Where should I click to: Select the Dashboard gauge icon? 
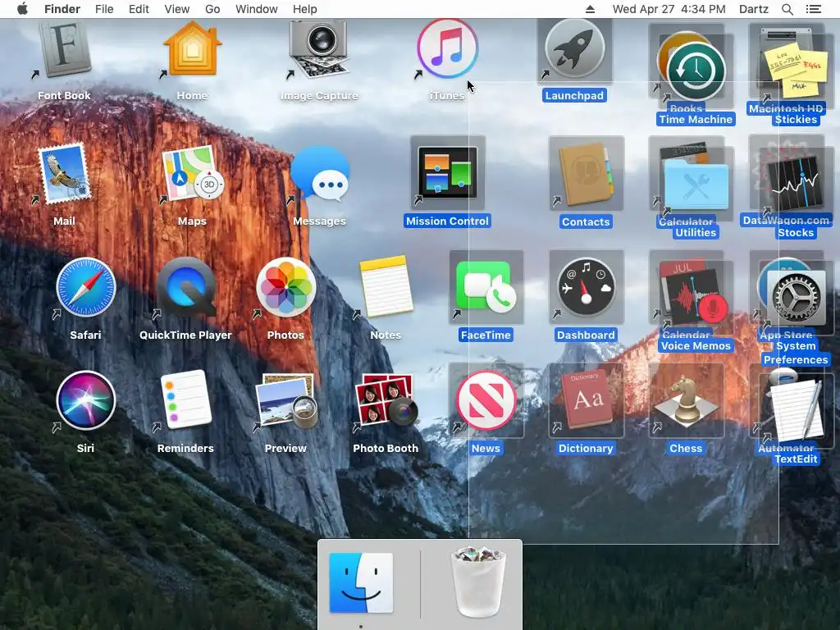coord(586,288)
